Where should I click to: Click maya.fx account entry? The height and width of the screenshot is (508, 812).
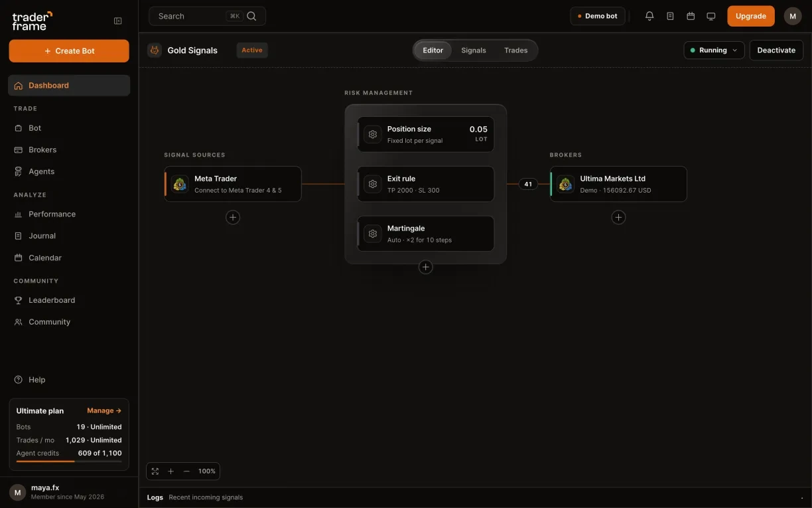point(69,492)
